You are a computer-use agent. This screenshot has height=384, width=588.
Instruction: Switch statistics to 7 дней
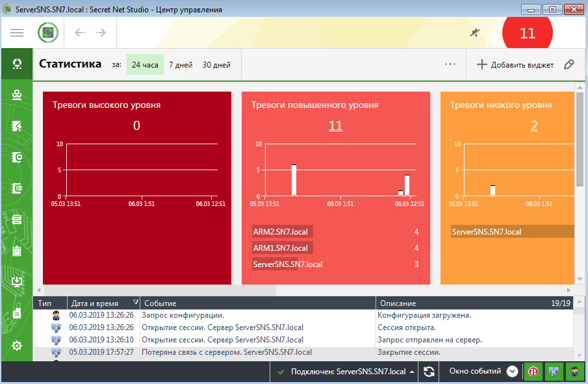(181, 64)
